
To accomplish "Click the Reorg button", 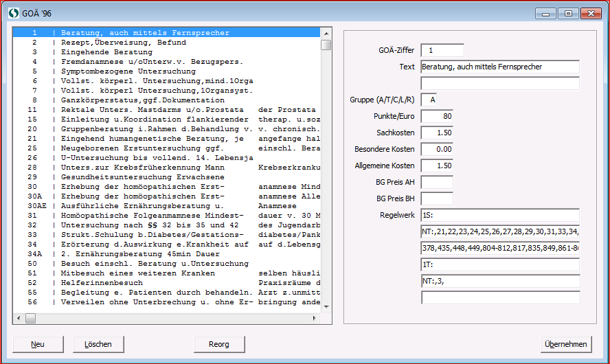I will 221,344.
